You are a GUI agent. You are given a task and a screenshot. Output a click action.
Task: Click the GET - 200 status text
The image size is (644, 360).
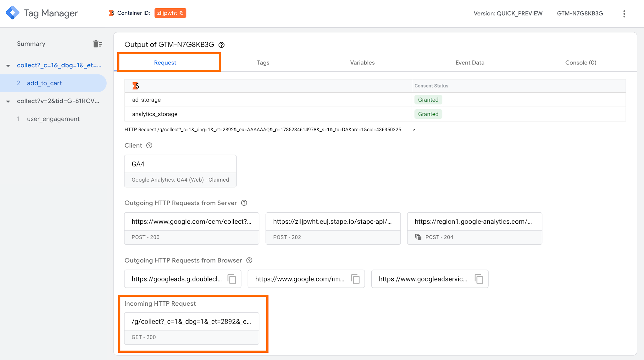[144, 337]
